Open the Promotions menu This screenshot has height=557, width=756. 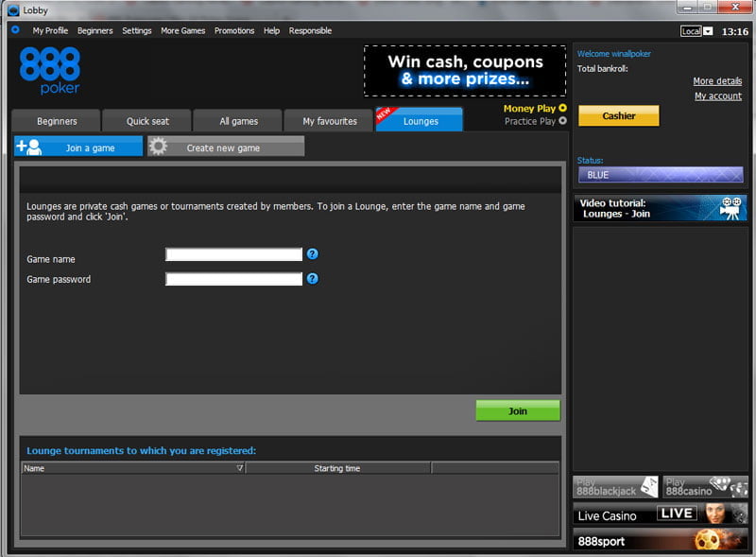pyautogui.click(x=234, y=30)
